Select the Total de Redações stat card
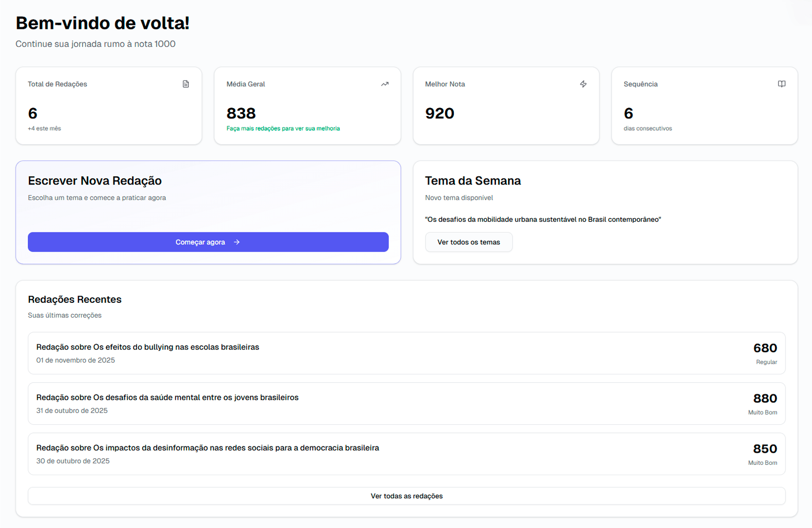The image size is (812, 528). point(109,106)
